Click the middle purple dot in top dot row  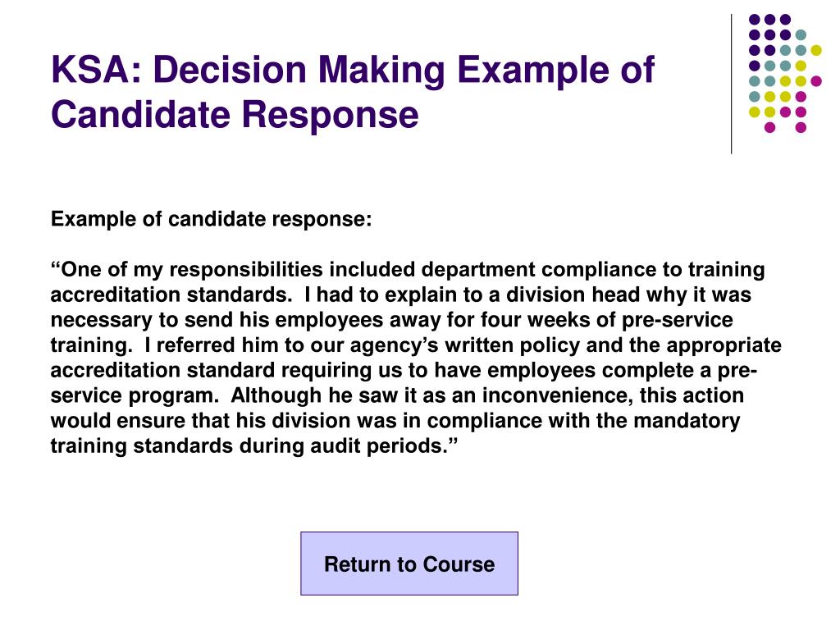[x=769, y=20]
